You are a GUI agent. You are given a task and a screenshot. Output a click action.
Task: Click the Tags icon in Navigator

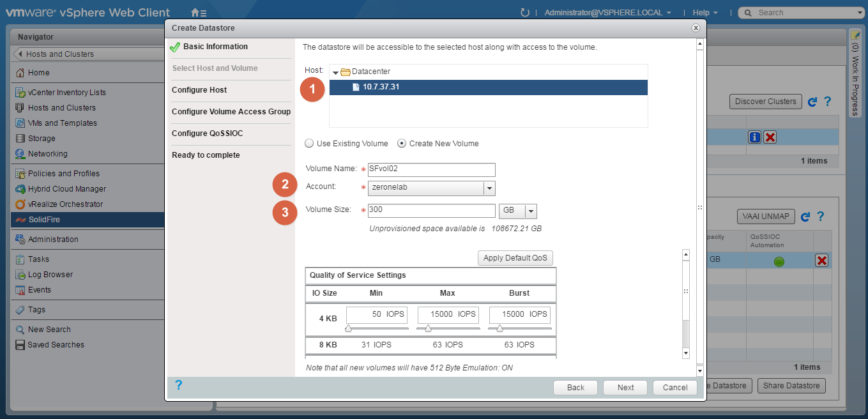[20, 310]
